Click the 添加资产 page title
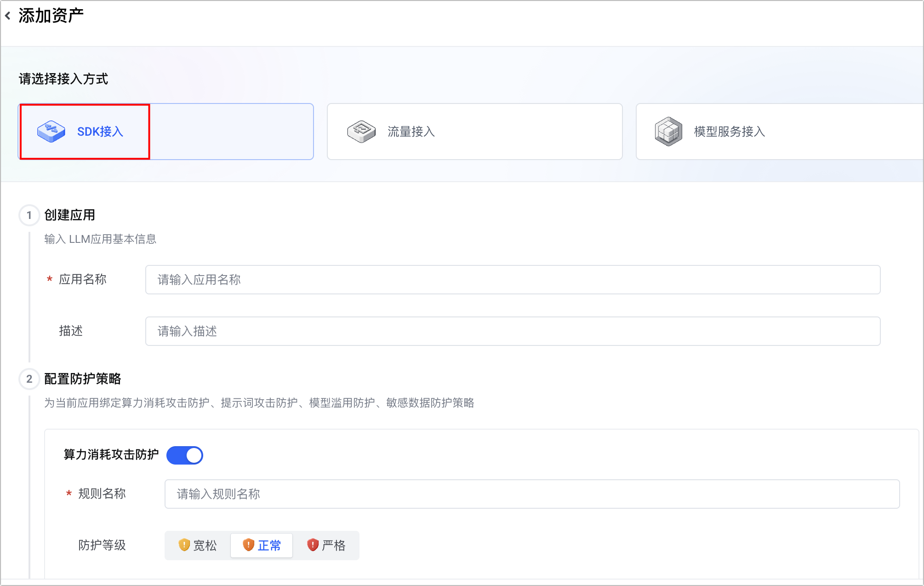Screen dimensions: 924x586 pos(51,16)
